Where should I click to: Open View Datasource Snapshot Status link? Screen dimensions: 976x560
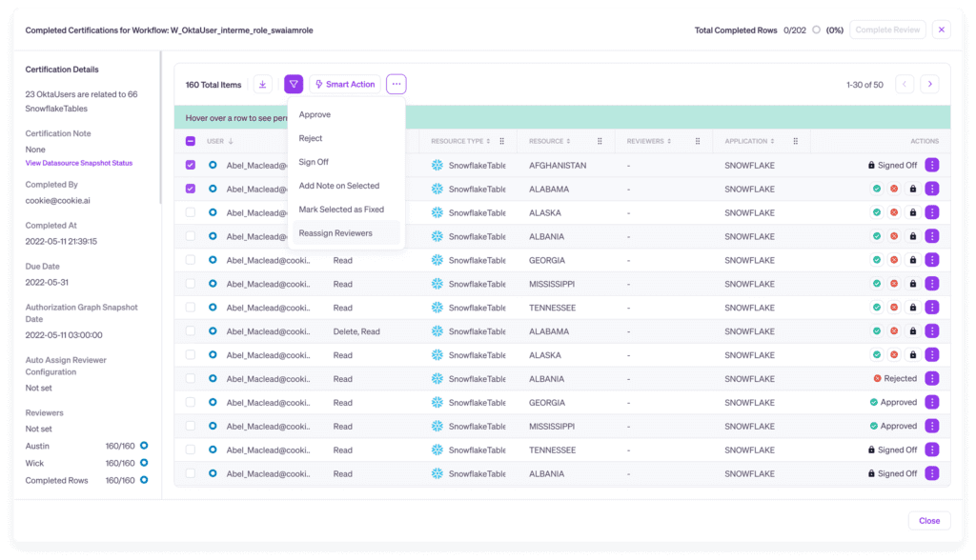point(78,163)
